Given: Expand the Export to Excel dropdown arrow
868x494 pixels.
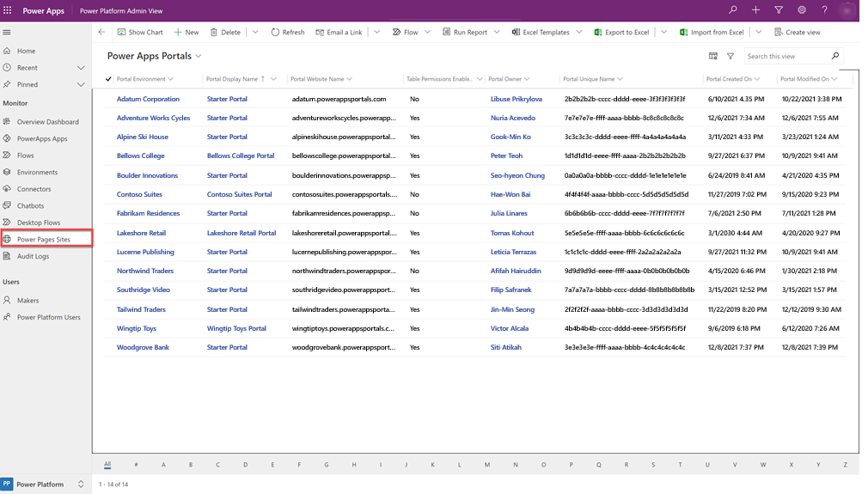Looking at the screenshot, I should tap(663, 32).
